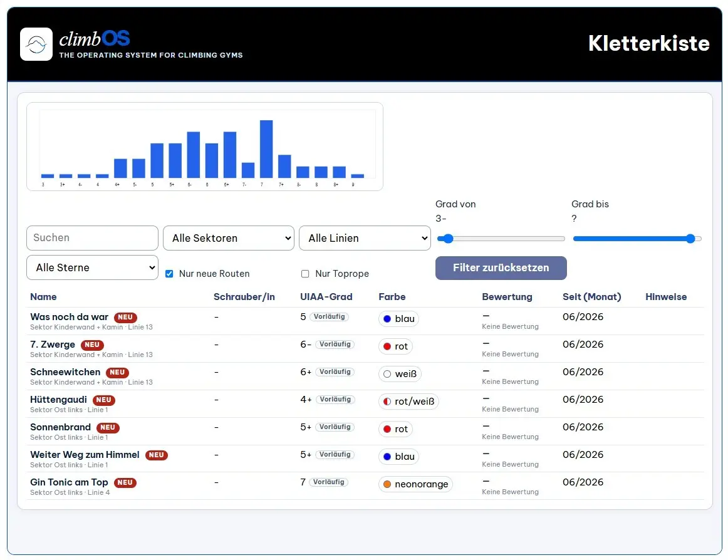This screenshot has width=728, height=560.
Task: Open the Alle Sektoren dropdown
Action: [x=229, y=238]
